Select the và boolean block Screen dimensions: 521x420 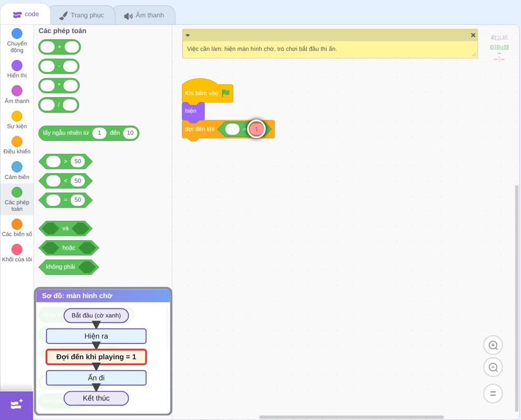pyautogui.click(x=66, y=229)
